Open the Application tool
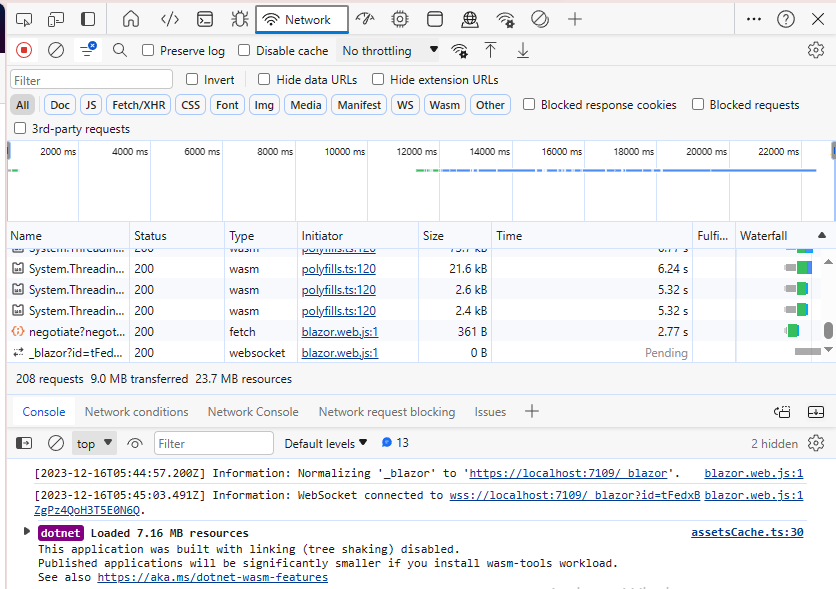This screenshot has height=589, width=836. click(435, 20)
